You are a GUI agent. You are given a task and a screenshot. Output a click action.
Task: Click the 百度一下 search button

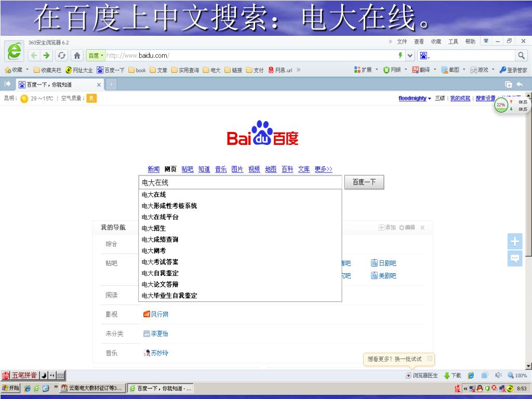(x=364, y=182)
